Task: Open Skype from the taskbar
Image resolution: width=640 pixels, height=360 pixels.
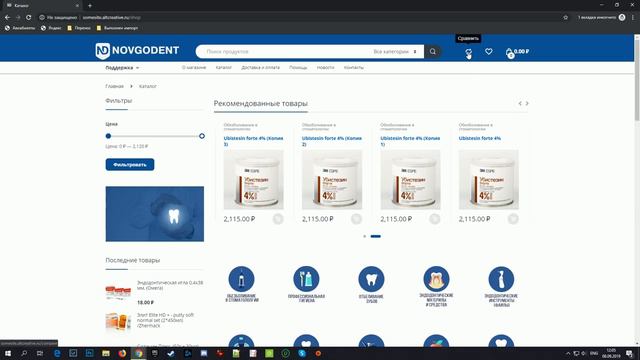Action: pyautogui.click(x=302, y=353)
